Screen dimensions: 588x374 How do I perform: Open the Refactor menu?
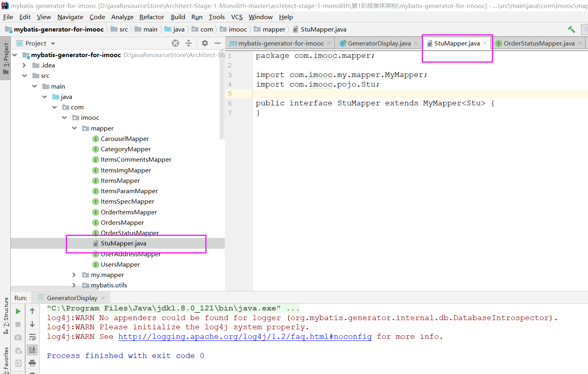[x=151, y=17]
